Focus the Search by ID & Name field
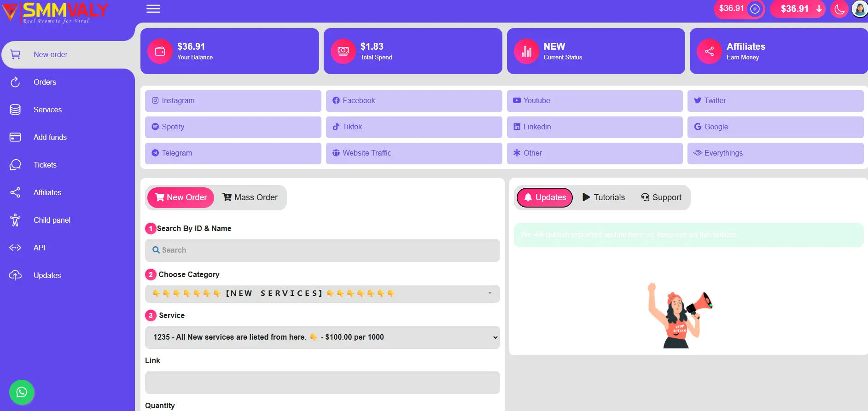The height and width of the screenshot is (411, 868). 322,250
